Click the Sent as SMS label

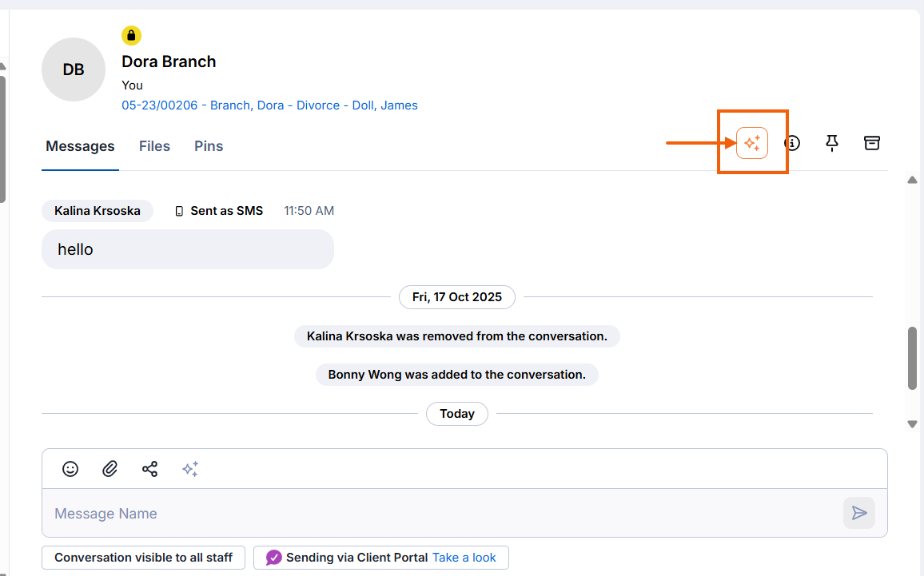click(226, 211)
